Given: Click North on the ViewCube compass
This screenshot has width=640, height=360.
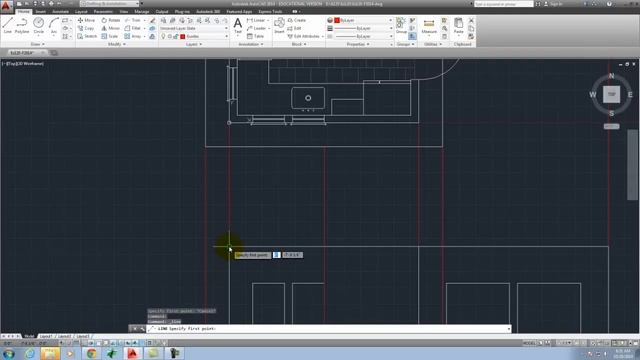Looking at the screenshot, I should [x=611, y=76].
